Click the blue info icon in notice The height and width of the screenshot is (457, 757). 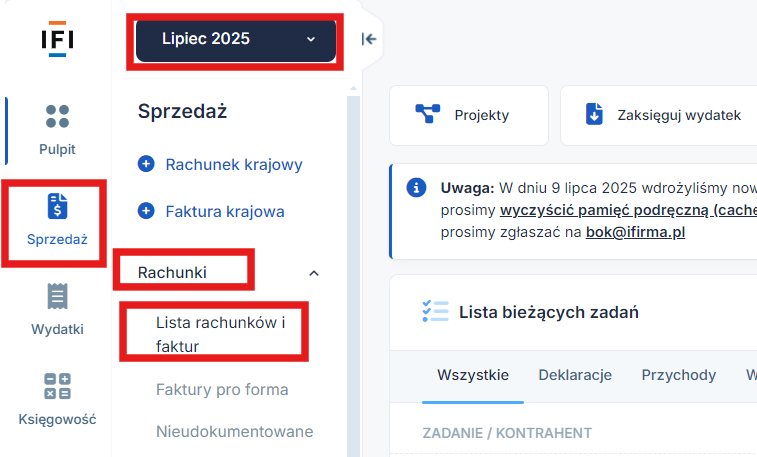pos(416,187)
